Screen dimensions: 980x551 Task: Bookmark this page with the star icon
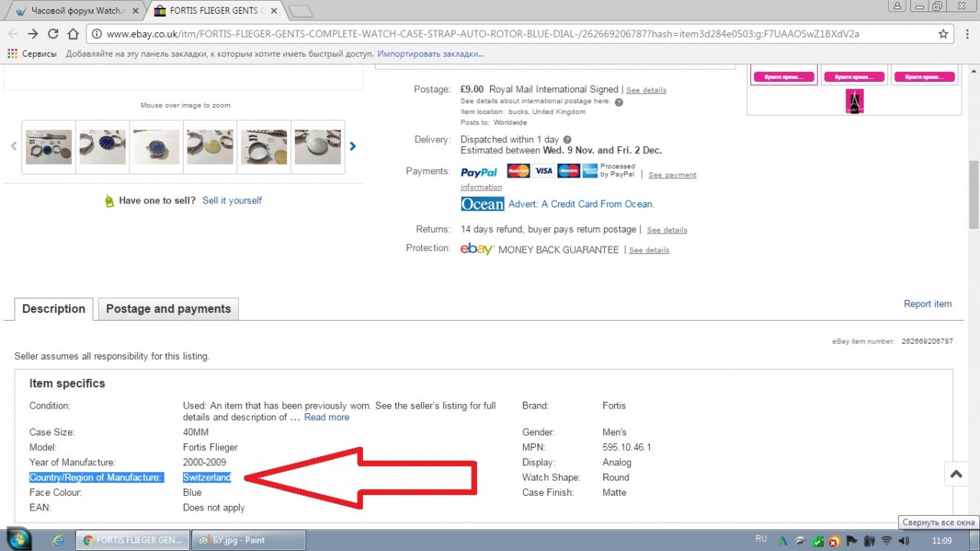(x=943, y=34)
